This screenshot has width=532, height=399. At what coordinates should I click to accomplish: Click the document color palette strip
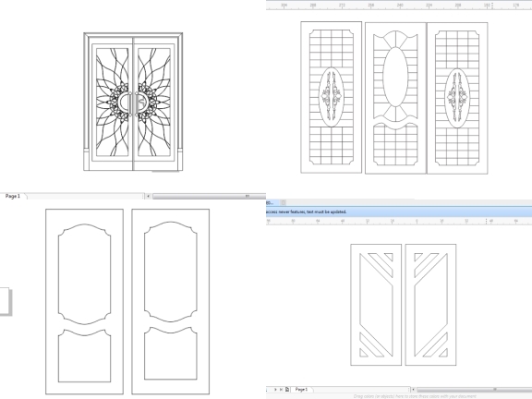(x=415, y=396)
